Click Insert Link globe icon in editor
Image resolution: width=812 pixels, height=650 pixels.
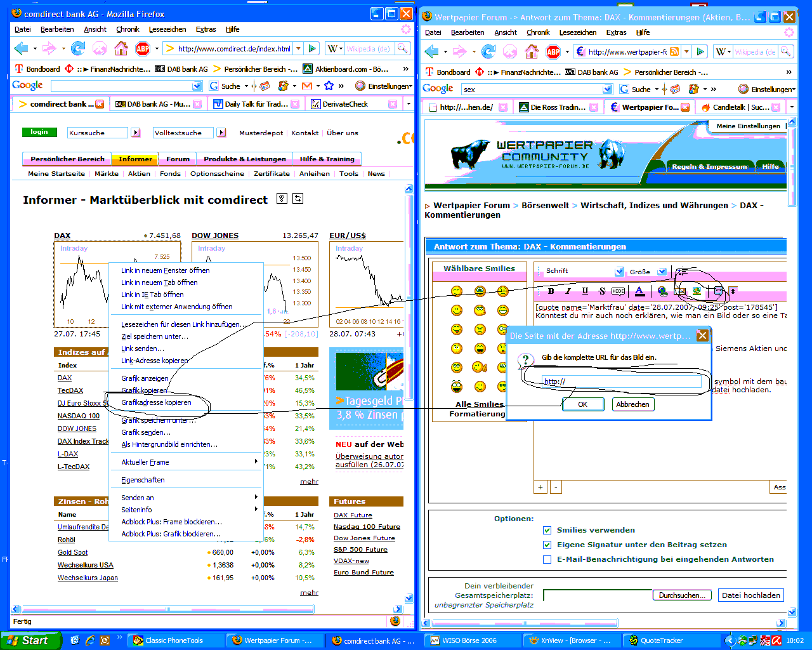[x=662, y=291]
